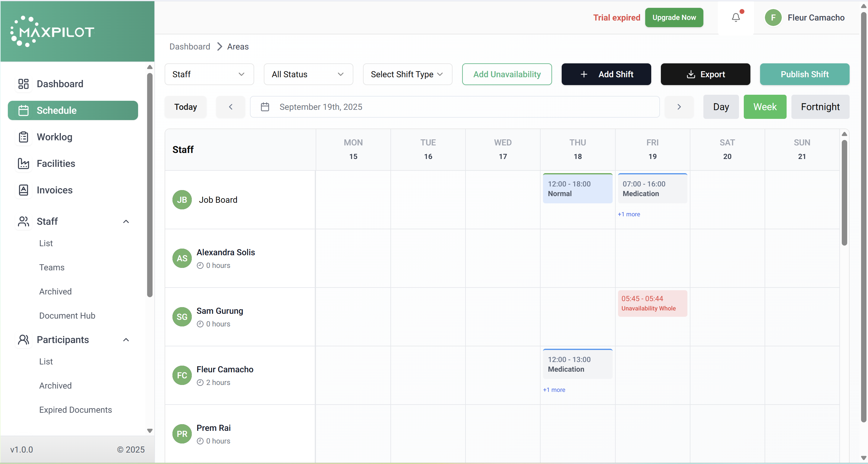868x464 pixels.
Task: Open Worklog from the sidebar
Action: (54, 137)
